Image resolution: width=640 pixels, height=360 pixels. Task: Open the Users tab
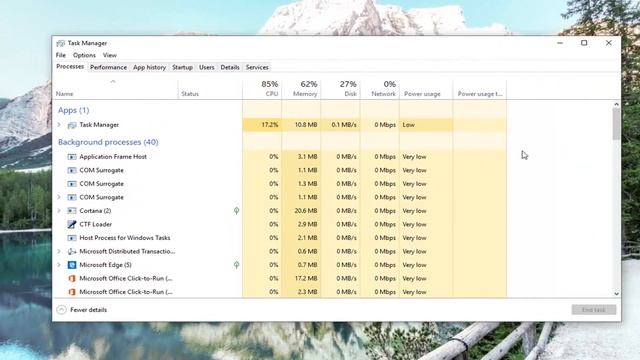(x=207, y=67)
